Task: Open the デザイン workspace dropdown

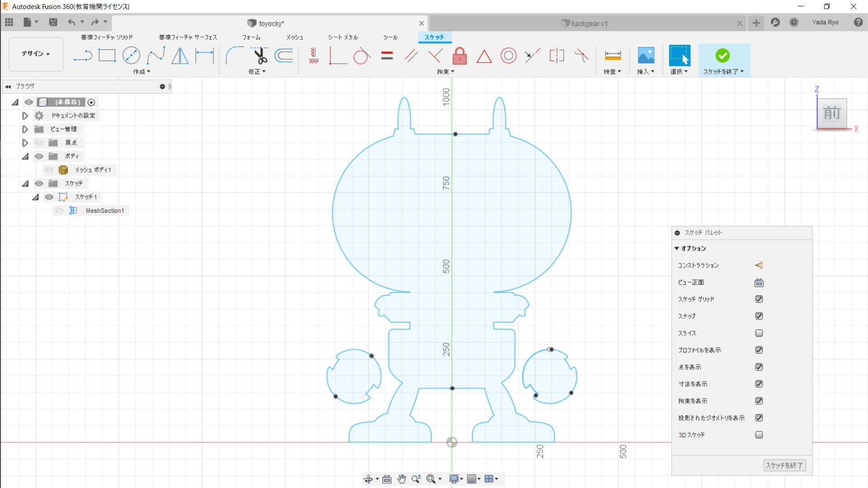Action: click(36, 54)
